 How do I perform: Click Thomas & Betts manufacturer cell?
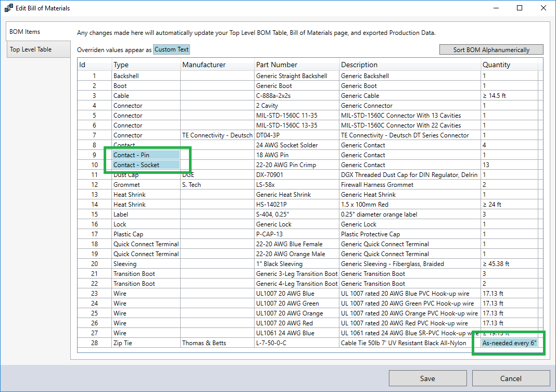coord(218,343)
